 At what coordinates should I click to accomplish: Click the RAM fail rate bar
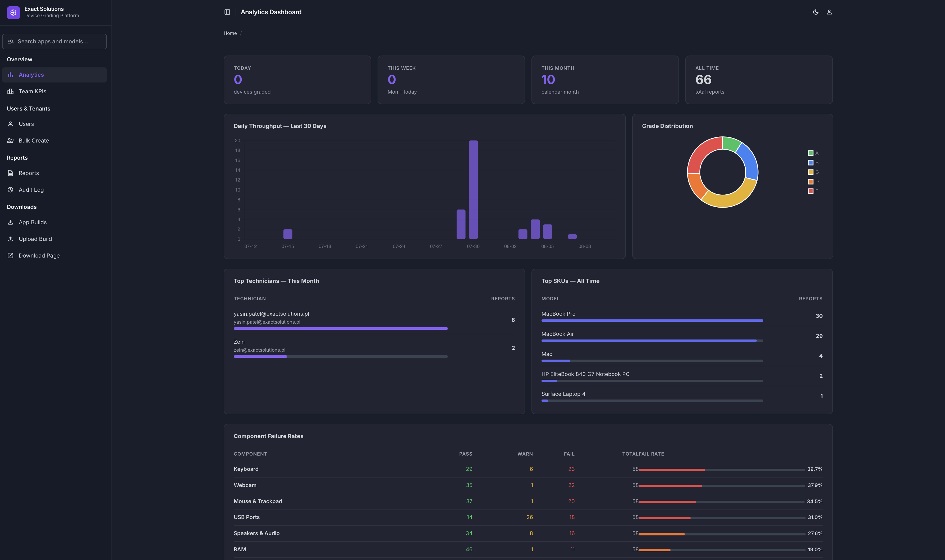[722, 550]
